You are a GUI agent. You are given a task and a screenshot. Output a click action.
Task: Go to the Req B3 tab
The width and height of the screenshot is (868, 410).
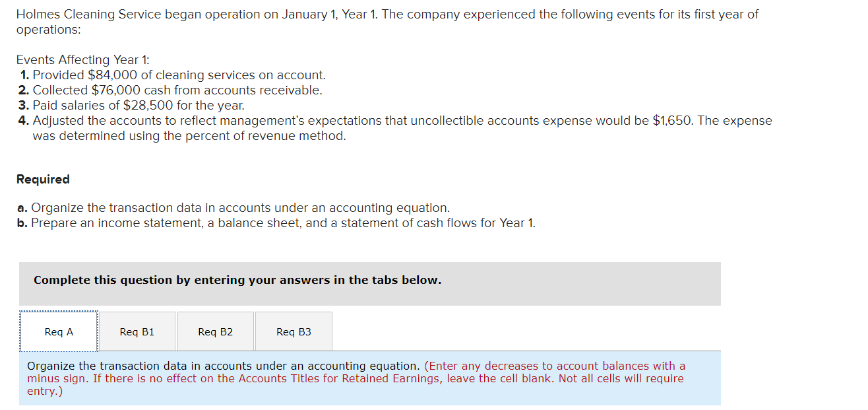[x=294, y=331]
